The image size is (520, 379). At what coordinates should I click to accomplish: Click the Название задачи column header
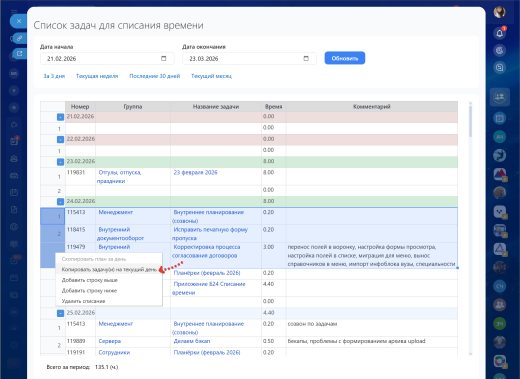point(216,107)
